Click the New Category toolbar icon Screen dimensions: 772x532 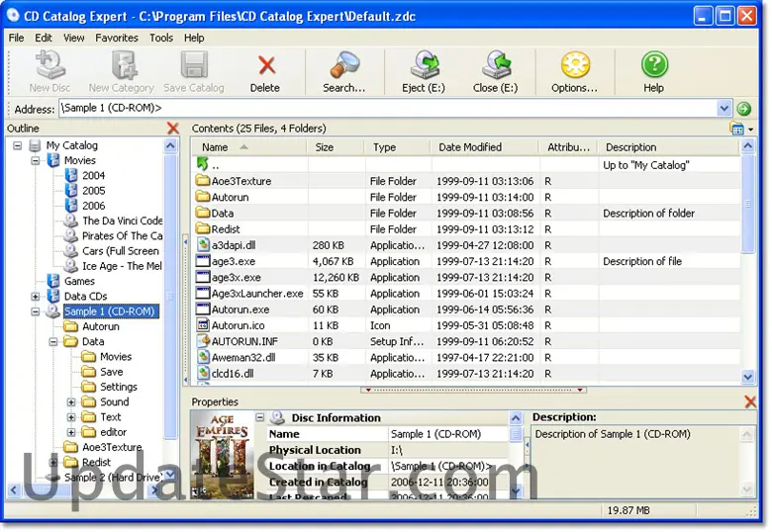(x=123, y=64)
